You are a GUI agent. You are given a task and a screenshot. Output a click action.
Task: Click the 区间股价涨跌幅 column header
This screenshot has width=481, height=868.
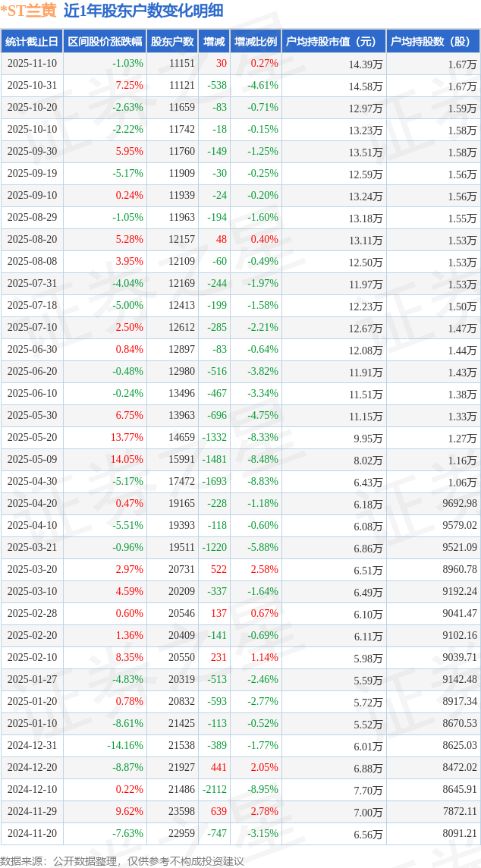click(x=104, y=42)
